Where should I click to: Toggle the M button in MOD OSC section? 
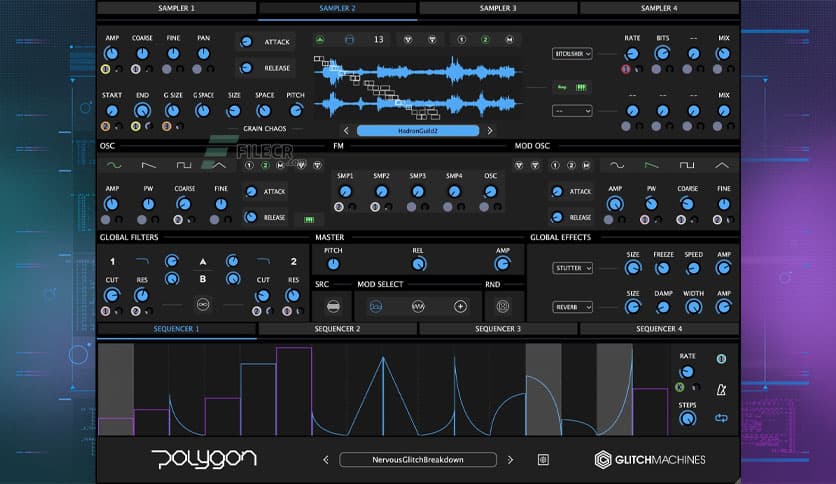[x=586, y=165]
